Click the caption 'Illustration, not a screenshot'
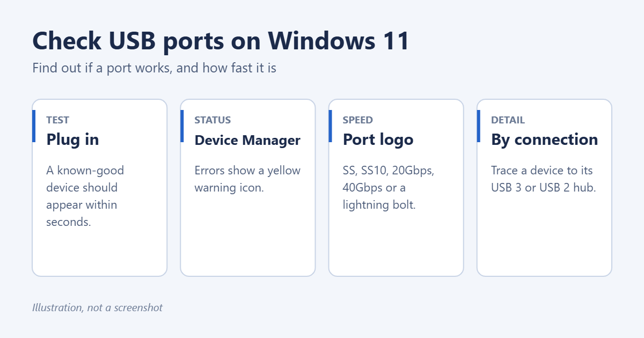The width and height of the screenshot is (644, 338). tap(97, 308)
